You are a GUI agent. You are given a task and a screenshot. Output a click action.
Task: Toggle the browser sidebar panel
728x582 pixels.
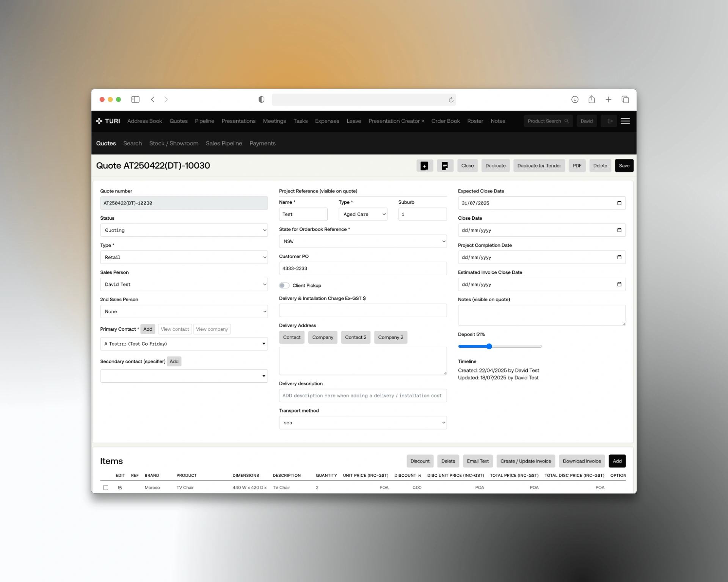coord(135,99)
